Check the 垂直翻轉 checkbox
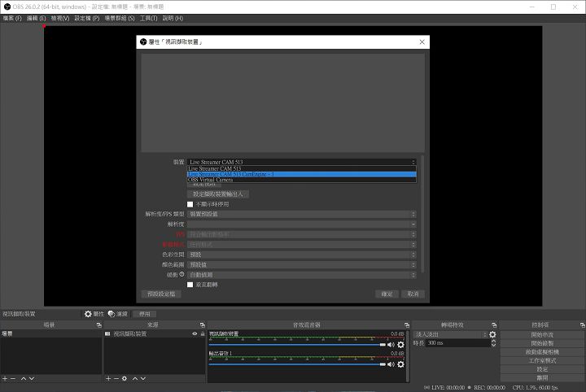Screen dimensions: 586x392 [190, 285]
